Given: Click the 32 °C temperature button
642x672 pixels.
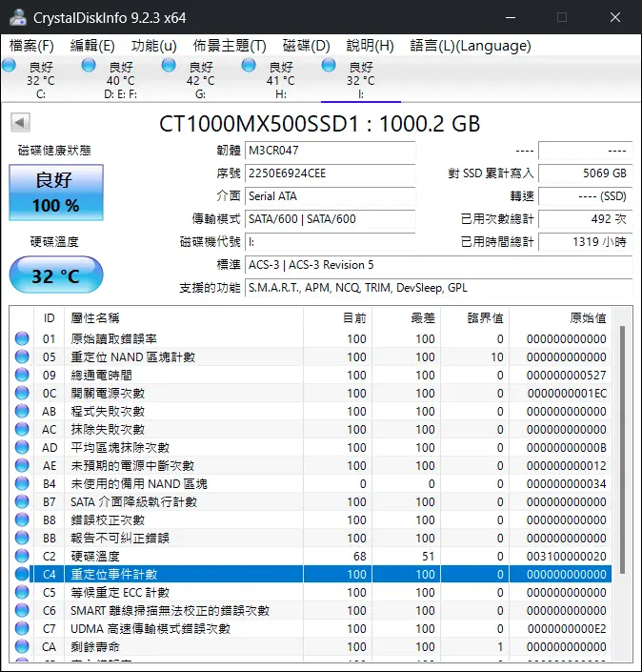Looking at the screenshot, I should pos(56,276).
